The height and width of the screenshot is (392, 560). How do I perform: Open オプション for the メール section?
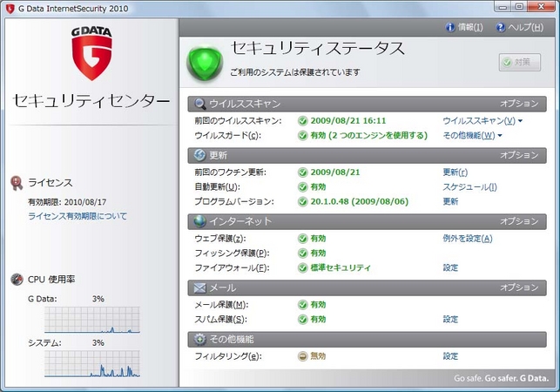click(519, 287)
